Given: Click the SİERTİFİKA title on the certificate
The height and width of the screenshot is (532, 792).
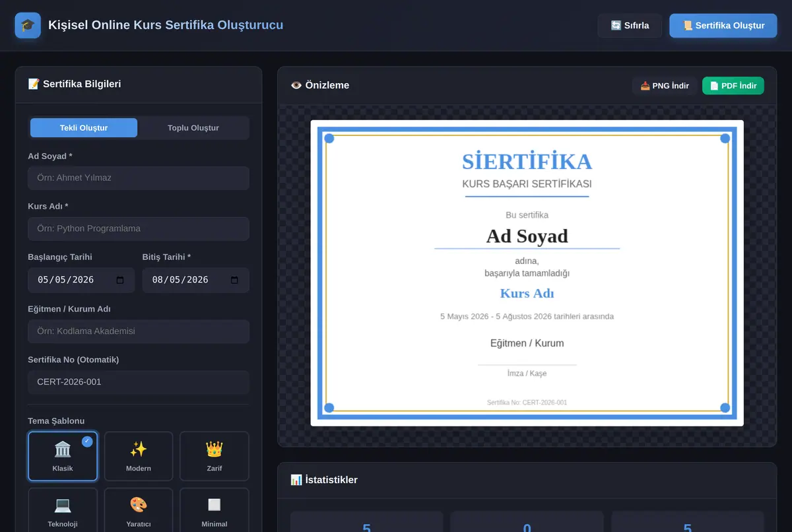Looking at the screenshot, I should [527, 162].
